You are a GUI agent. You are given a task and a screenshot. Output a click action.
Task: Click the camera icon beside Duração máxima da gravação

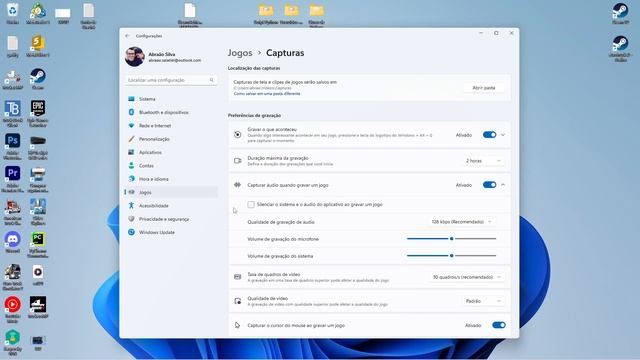pyautogui.click(x=238, y=161)
